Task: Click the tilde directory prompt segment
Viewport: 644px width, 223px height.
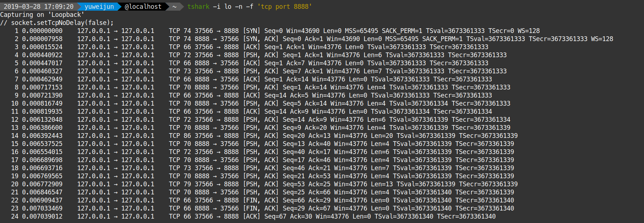Action: pos(174,7)
